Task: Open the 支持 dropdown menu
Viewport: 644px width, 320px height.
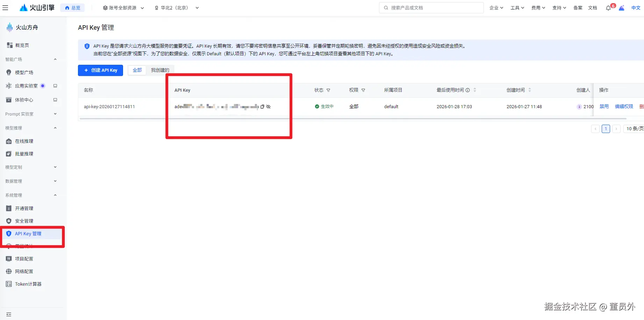Action: (559, 8)
